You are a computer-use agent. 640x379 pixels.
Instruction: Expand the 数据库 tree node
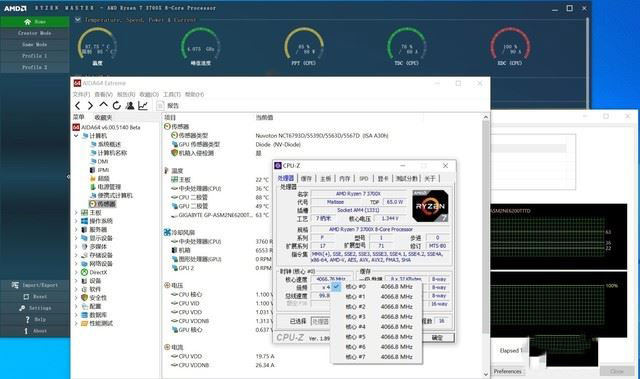point(76,315)
